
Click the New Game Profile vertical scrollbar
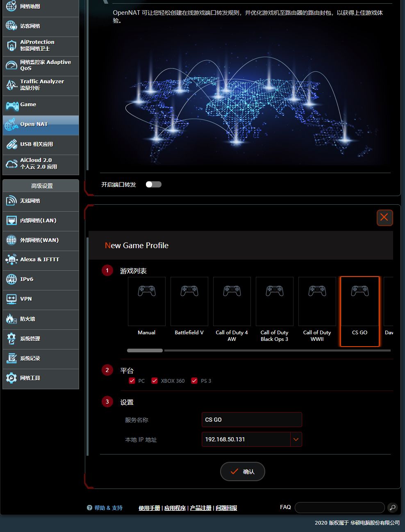tap(88, 346)
